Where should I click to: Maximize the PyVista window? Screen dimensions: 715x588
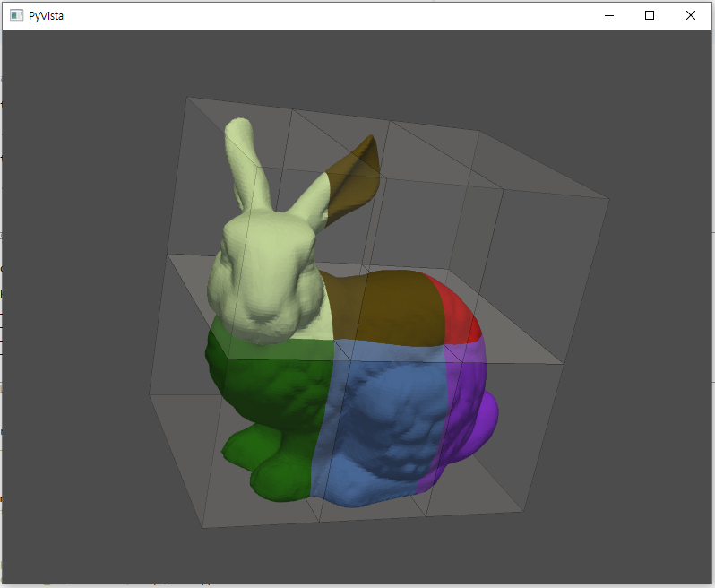pos(650,15)
